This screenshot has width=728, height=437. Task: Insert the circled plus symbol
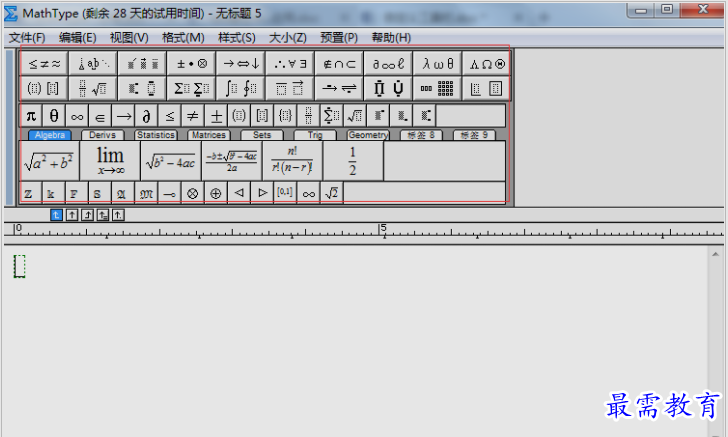click(x=215, y=193)
